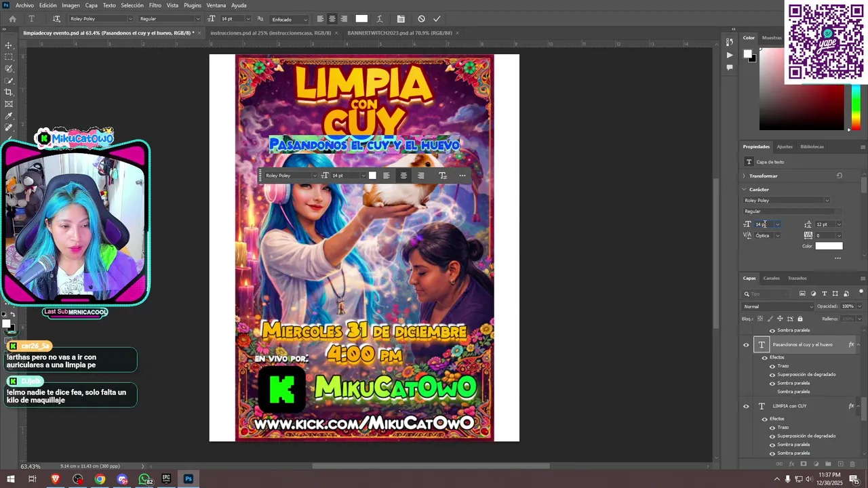
Task: Toggle Efectos visibility under Pasandonos layer
Action: point(765,357)
